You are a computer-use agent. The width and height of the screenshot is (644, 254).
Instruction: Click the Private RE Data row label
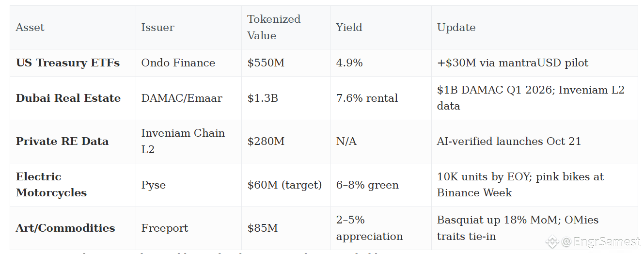pyautogui.click(x=62, y=142)
